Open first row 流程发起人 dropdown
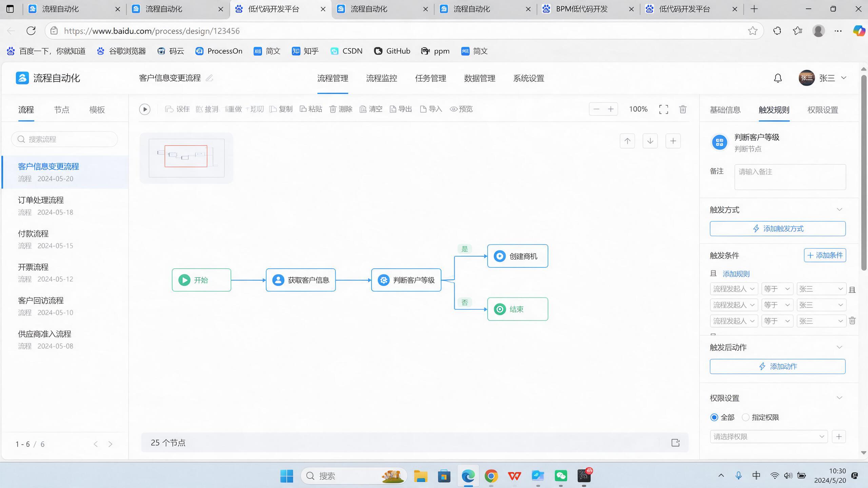The image size is (868, 488). [734, 289]
